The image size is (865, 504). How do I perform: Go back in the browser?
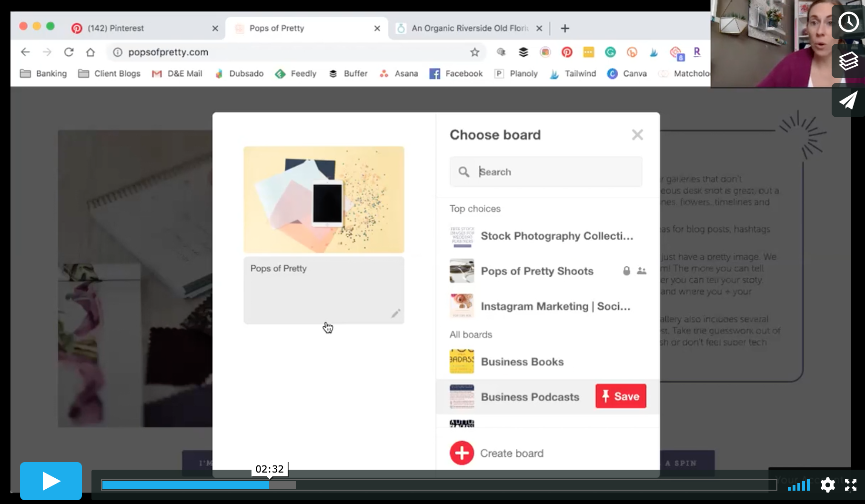click(25, 52)
